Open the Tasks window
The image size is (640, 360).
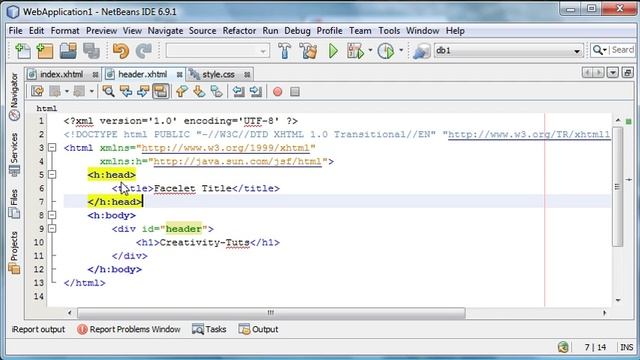[x=209, y=329]
